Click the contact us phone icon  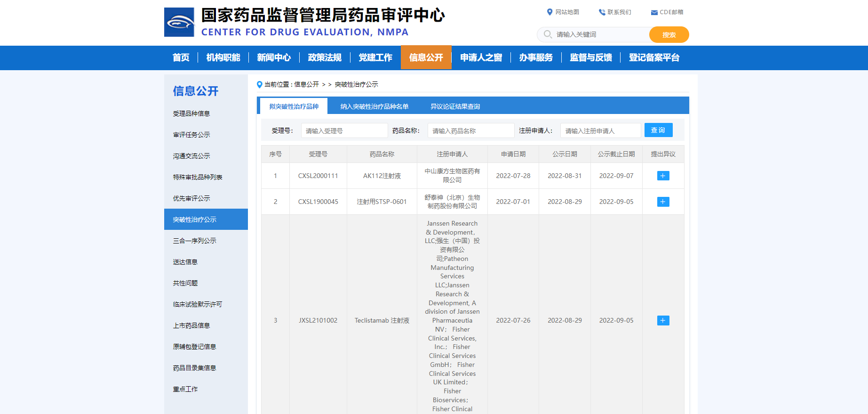coord(602,12)
